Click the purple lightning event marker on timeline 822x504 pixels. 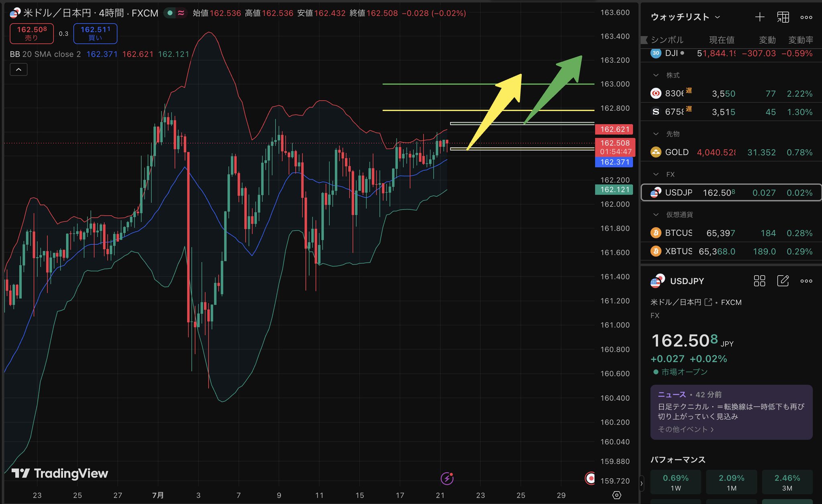(x=447, y=478)
